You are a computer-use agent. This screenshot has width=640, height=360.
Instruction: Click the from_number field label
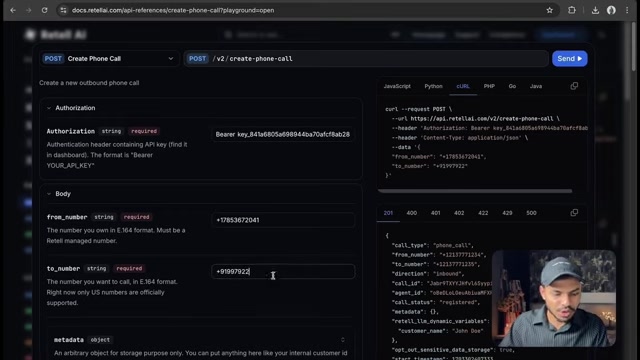(67, 217)
